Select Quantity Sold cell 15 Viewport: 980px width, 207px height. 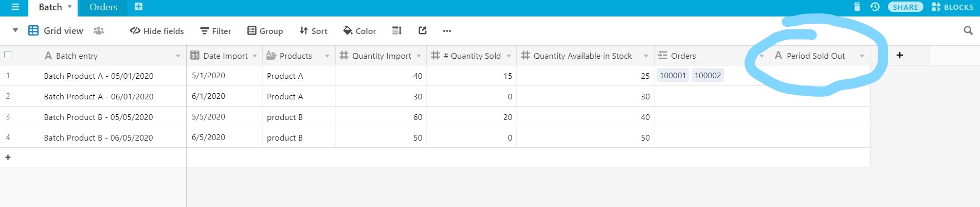[x=471, y=76]
